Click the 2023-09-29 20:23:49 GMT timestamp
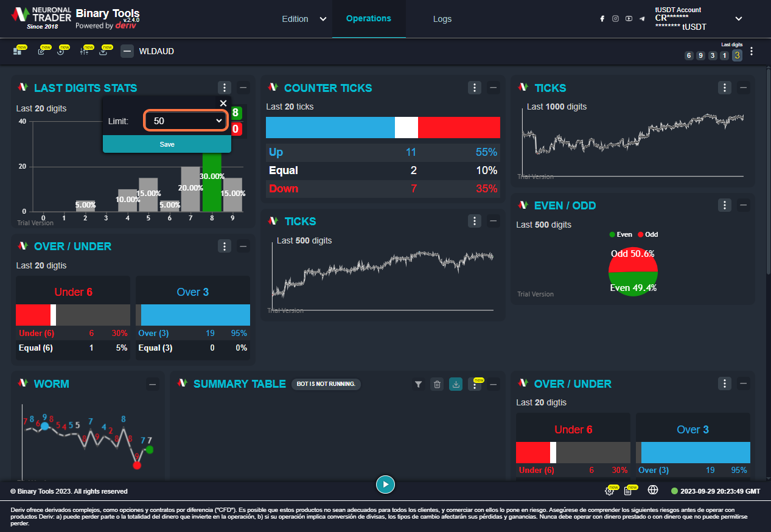771x532 pixels. pyautogui.click(x=720, y=491)
